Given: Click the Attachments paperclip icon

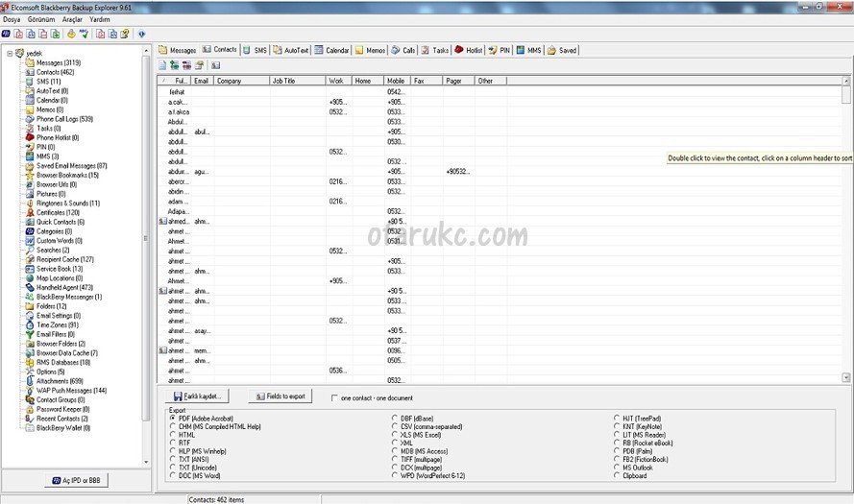Looking at the screenshot, I should pyautogui.click(x=30, y=381).
